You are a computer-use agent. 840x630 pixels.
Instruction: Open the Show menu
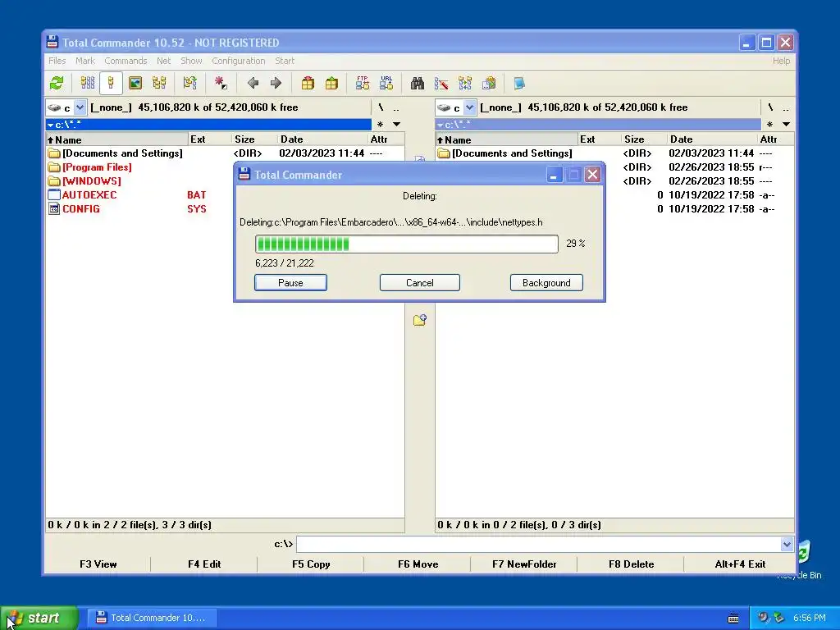191,61
